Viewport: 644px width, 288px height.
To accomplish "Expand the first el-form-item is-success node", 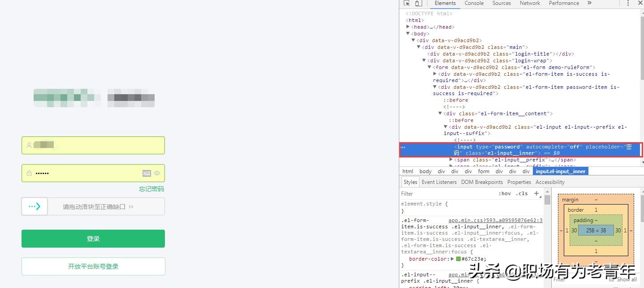I will pos(435,74).
